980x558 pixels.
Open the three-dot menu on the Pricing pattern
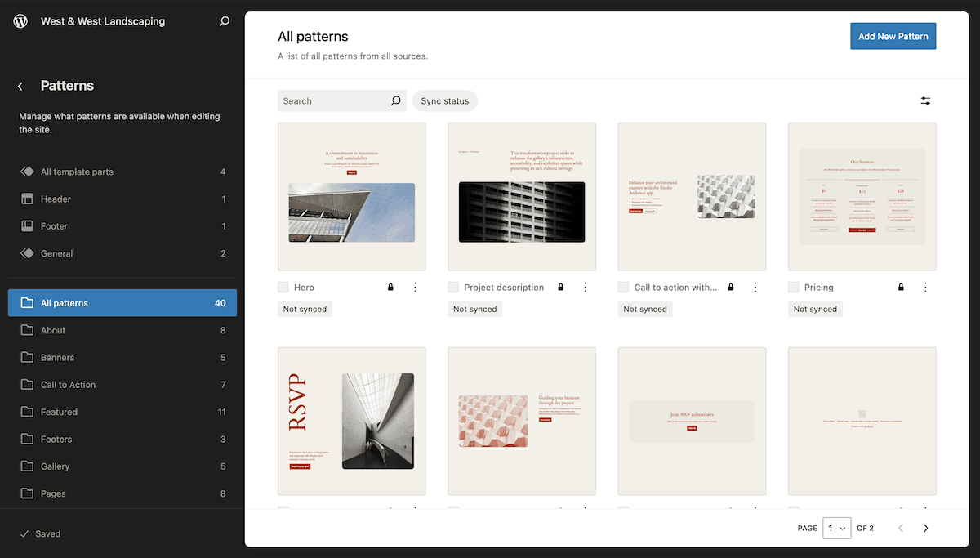click(x=924, y=287)
